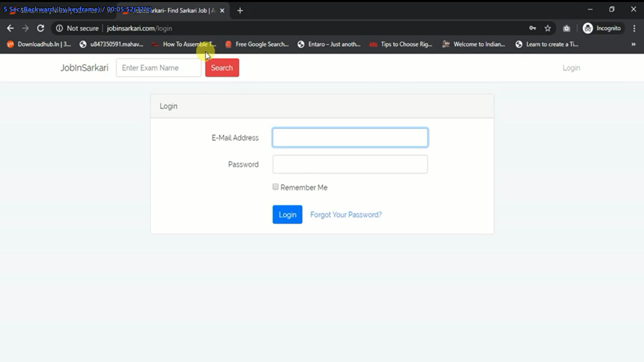
Task: Go back using browser back arrow
Action: [x=10, y=28]
